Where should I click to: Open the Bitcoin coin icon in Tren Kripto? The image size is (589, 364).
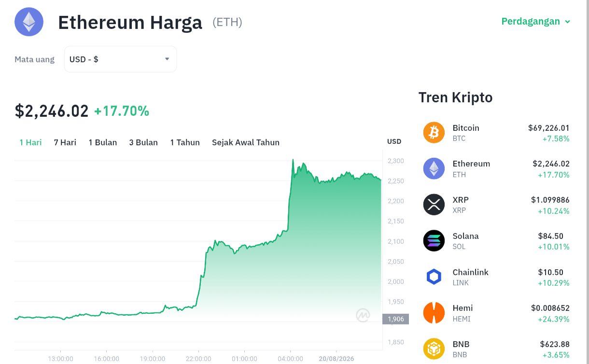click(434, 132)
